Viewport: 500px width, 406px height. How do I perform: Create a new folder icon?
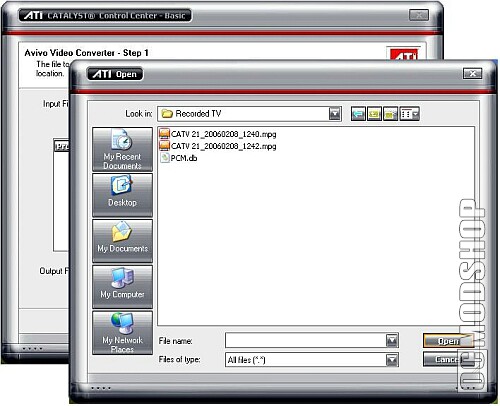coord(390,114)
